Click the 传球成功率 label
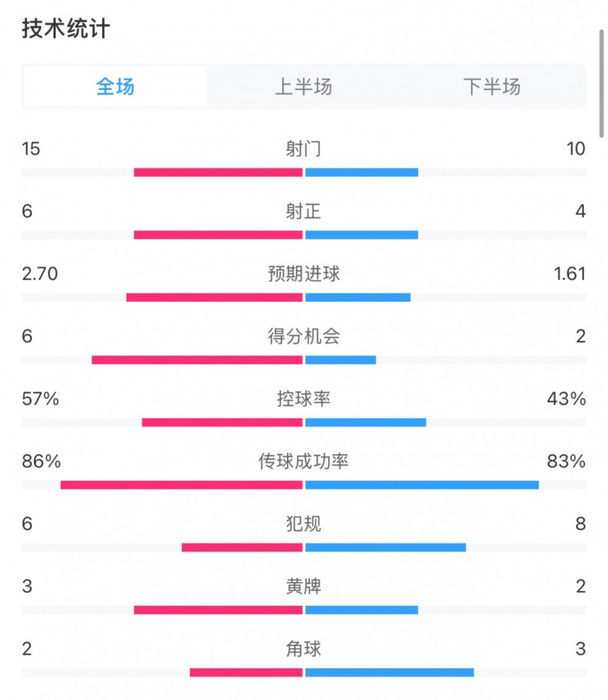The image size is (608, 700). pyautogui.click(x=303, y=462)
